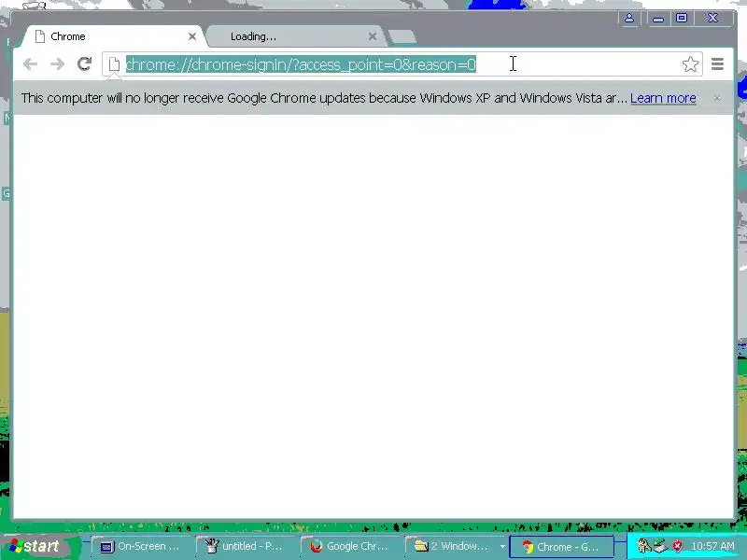Viewport: 747px width, 560px height.
Task: Click the Back navigation arrow
Action: click(30, 64)
